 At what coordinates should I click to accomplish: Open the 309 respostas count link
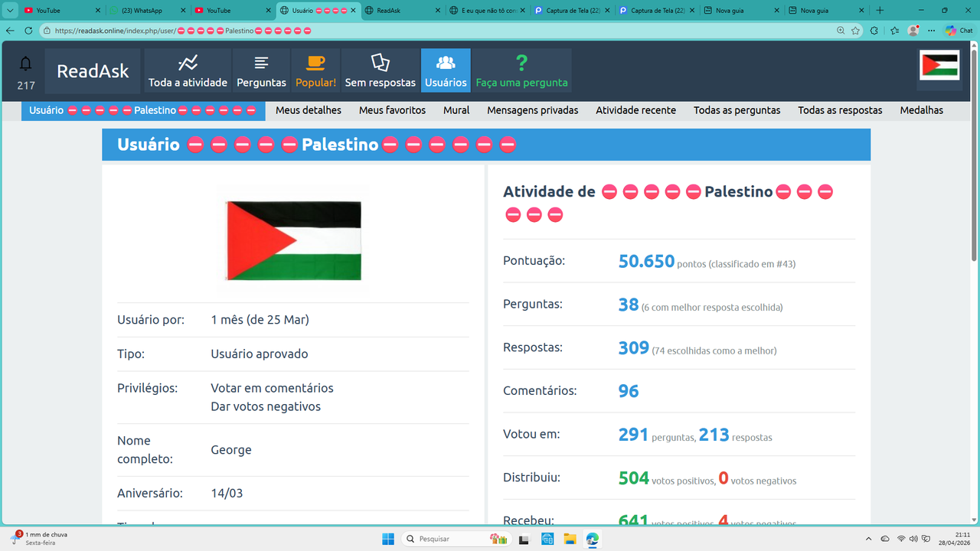(x=634, y=348)
